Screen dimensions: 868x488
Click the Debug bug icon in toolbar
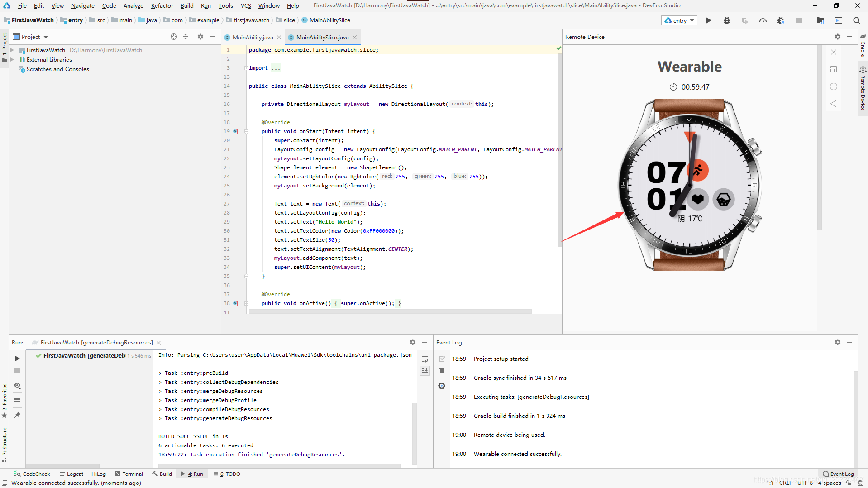[x=726, y=20]
